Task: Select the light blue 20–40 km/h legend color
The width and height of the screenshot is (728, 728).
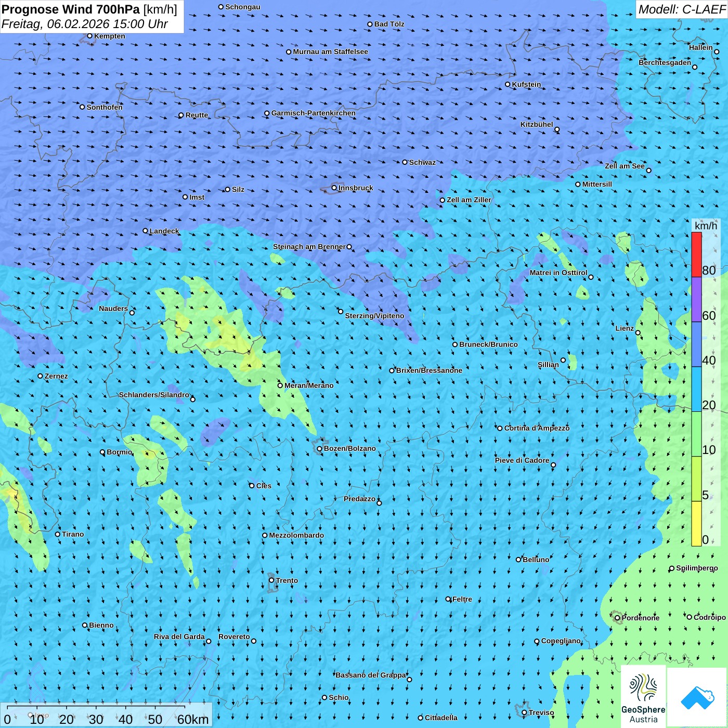Action: [696, 389]
